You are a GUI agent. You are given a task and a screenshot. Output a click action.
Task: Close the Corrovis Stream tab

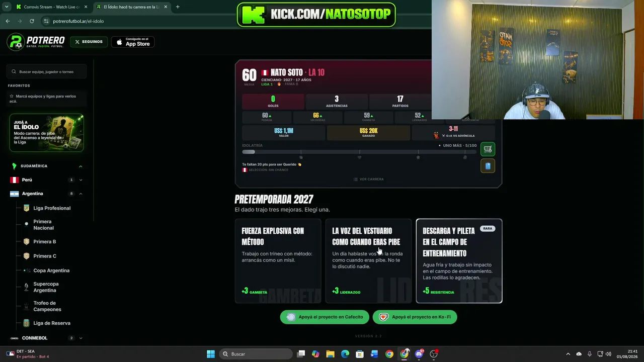point(86,7)
